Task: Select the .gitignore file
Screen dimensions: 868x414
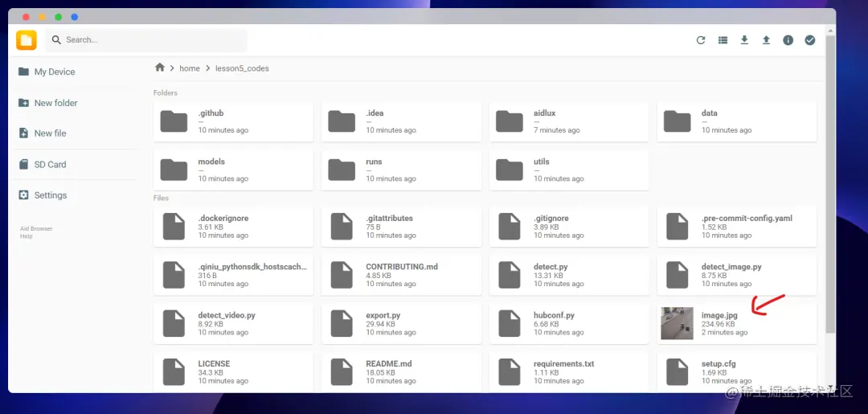Action: coord(569,227)
